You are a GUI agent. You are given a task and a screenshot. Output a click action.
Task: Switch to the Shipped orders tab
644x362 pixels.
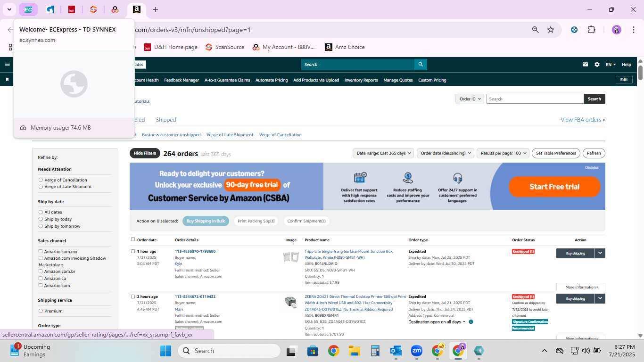coord(166,120)
